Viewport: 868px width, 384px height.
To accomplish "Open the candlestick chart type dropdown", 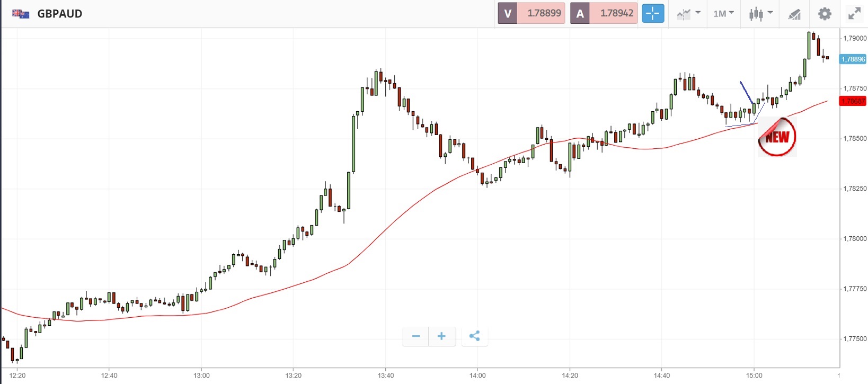I will pyautogui.click(x=760, y=14).
